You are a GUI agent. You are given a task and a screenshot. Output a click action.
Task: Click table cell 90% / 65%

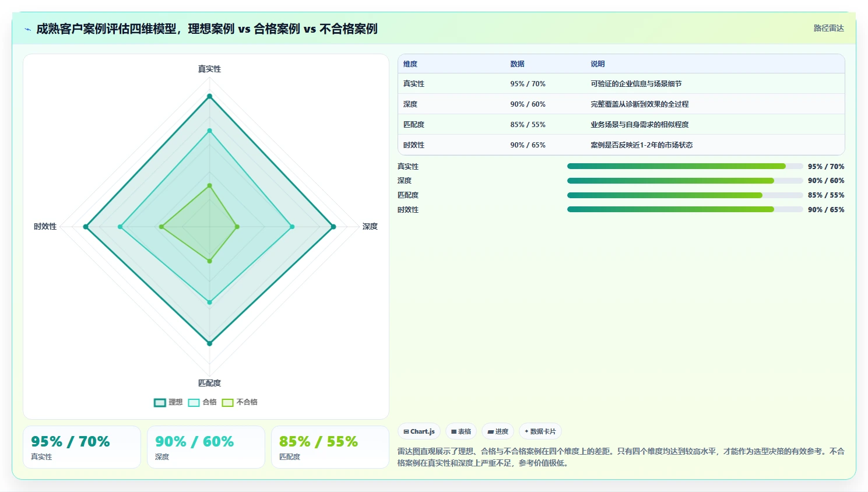click(x=528, y=145)
